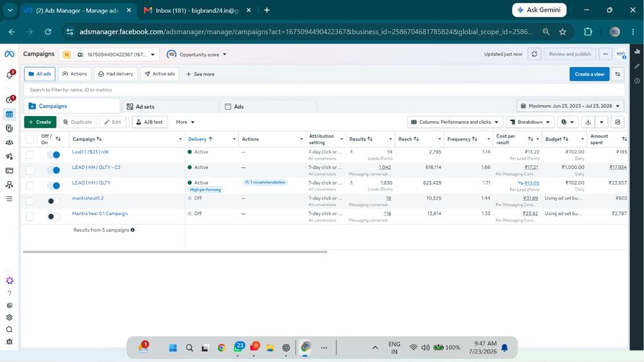Check the box for mantraheal0.2 campaign
Viewport: 644px width, 362px height.
click(30, 201)
